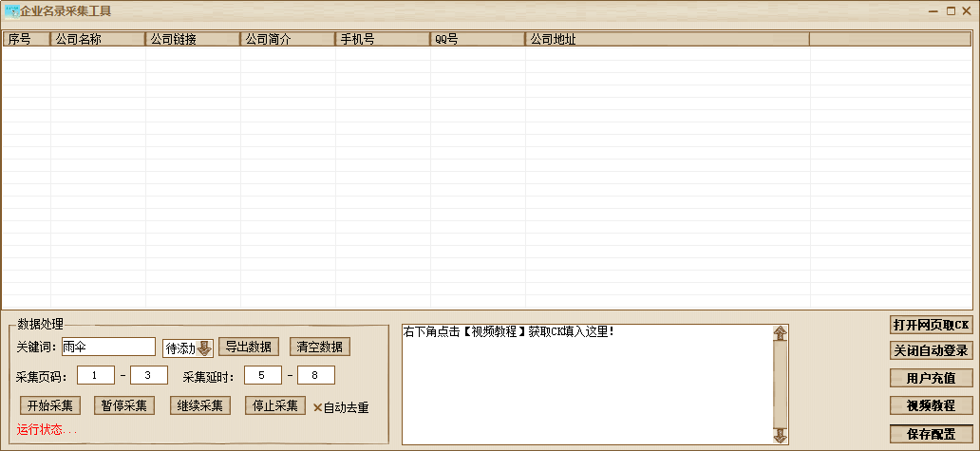Click the 导出数据 button

pyautogui.click(x=248, y=347)
